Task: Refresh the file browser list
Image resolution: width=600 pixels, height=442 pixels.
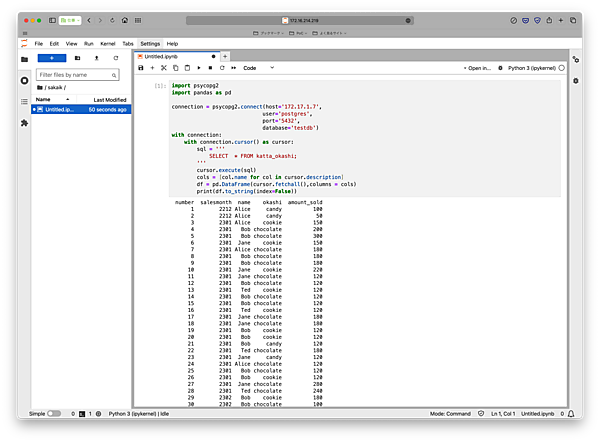Action: [116, 58]
